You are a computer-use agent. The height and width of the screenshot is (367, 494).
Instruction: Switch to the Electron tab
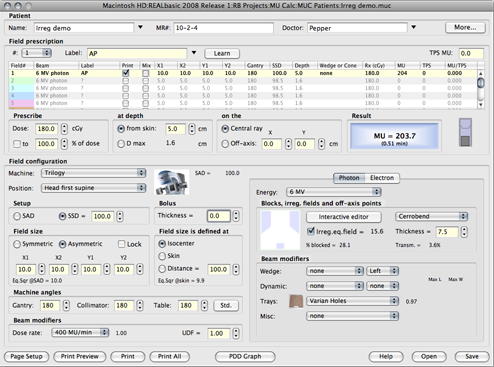coord(382,178)
